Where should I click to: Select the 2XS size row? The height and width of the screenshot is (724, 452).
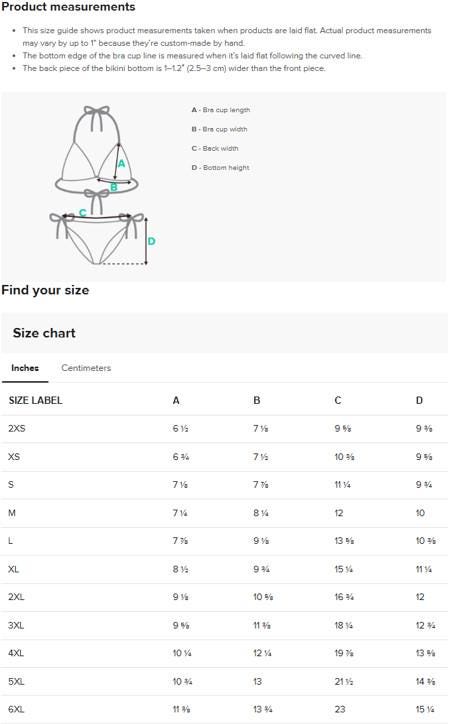(224, 429)
